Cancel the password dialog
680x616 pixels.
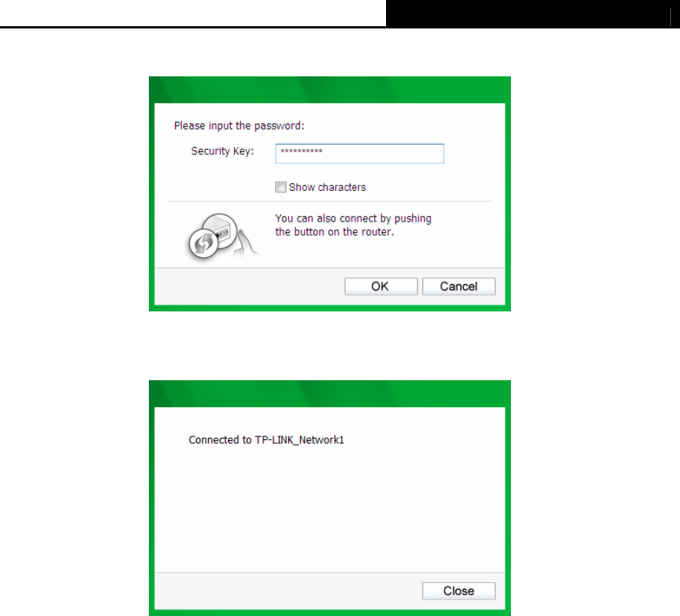[459, 287]
